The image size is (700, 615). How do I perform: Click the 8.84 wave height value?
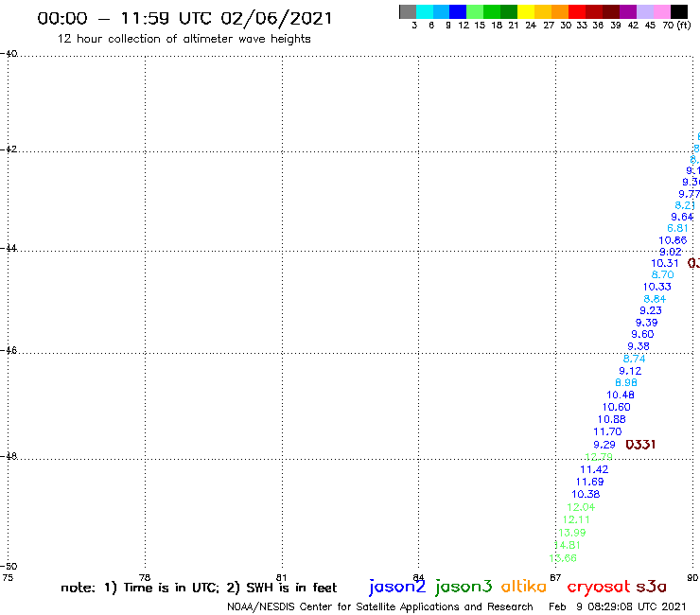click(655, 299)
